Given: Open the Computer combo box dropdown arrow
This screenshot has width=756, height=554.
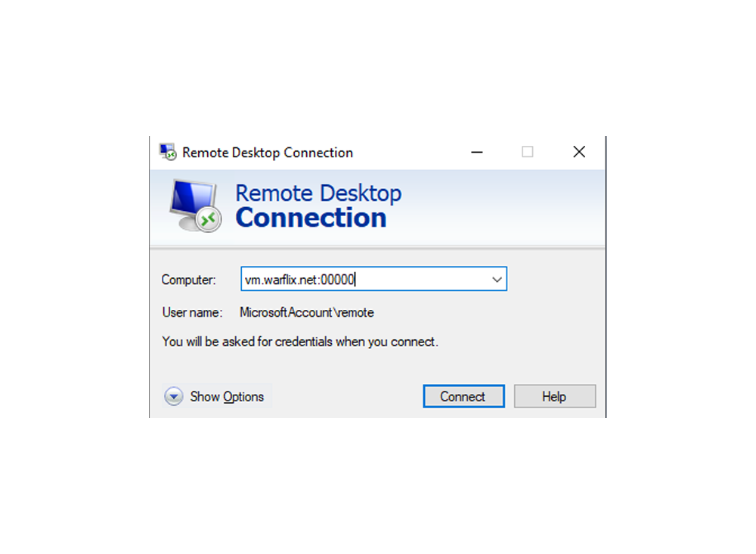Looking at the screenshot, I should (497, 279).
